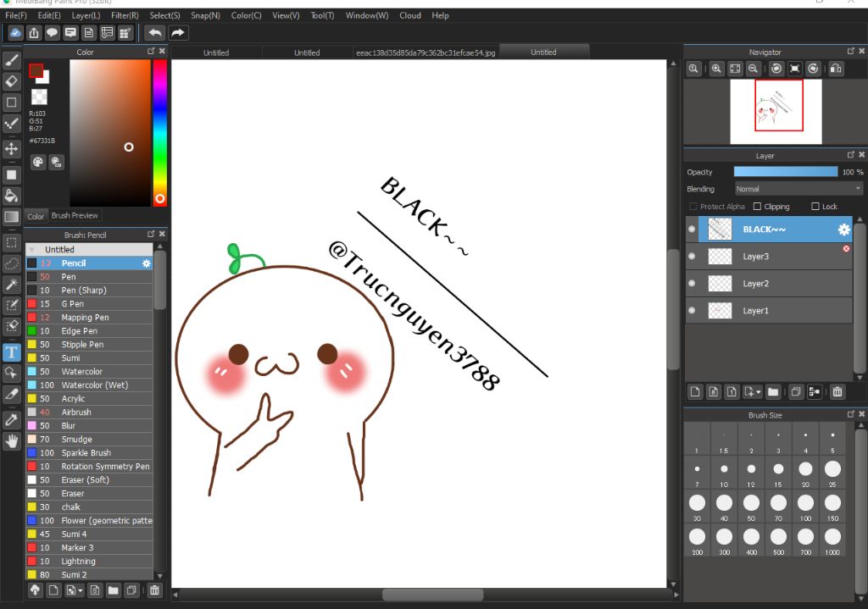This screenshot has width=868, height=609.
Task: Adjust the layer Opacity slider
Action: tap(786, 172)
